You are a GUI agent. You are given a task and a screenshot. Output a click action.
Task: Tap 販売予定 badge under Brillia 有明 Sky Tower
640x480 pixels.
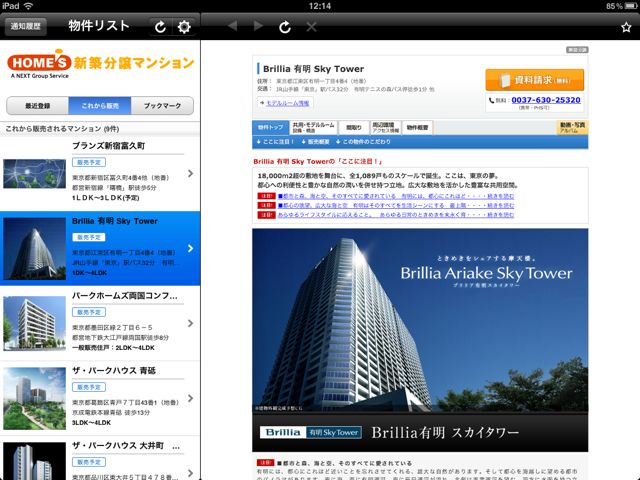[x=89, y=237]
